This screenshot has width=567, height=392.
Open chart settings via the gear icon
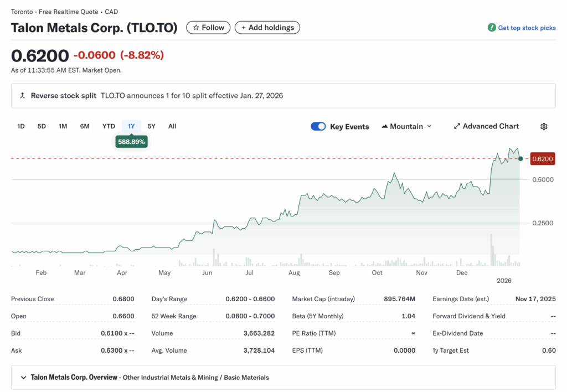[544, 126]
